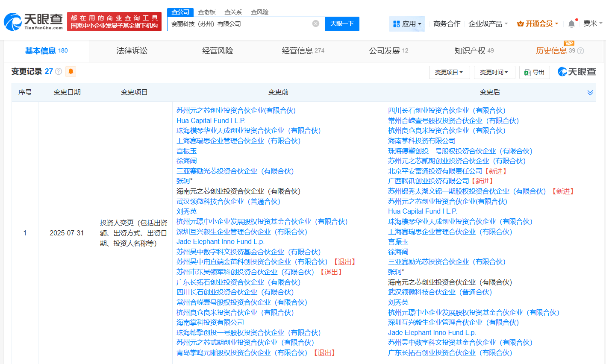
Task: Switch to the 法律诉讼 tab
Action: click(132, 50)
